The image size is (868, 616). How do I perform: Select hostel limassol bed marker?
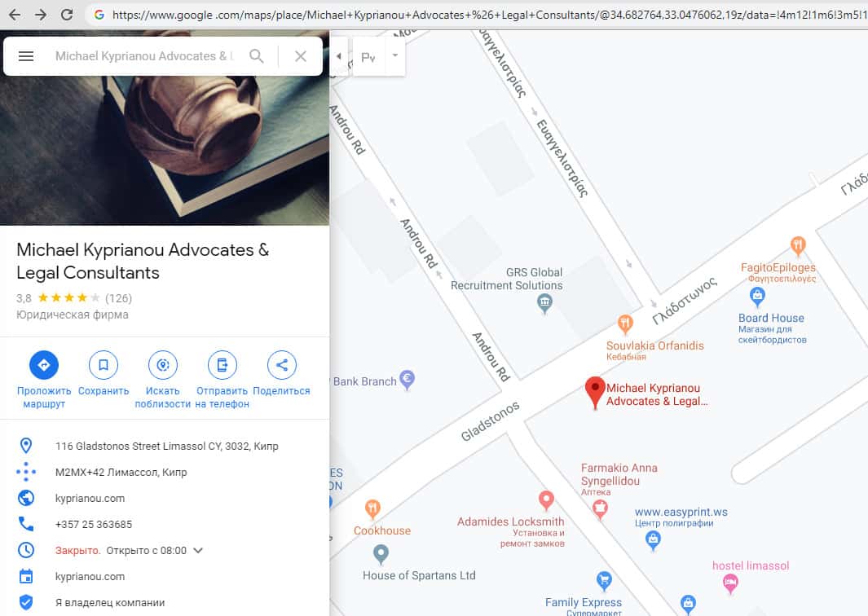pyautogui.click(x=731, y=583)
